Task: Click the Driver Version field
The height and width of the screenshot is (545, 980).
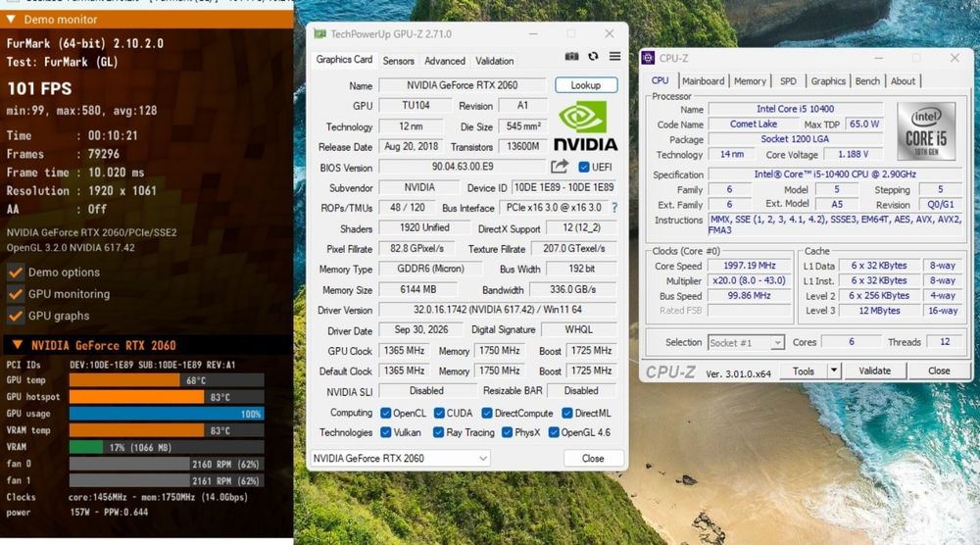Action: pyautogui.click(x=498, y=310)
